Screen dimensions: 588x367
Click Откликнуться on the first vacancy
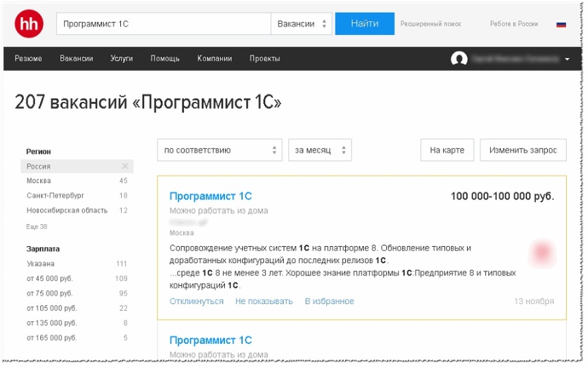(196, 301)
